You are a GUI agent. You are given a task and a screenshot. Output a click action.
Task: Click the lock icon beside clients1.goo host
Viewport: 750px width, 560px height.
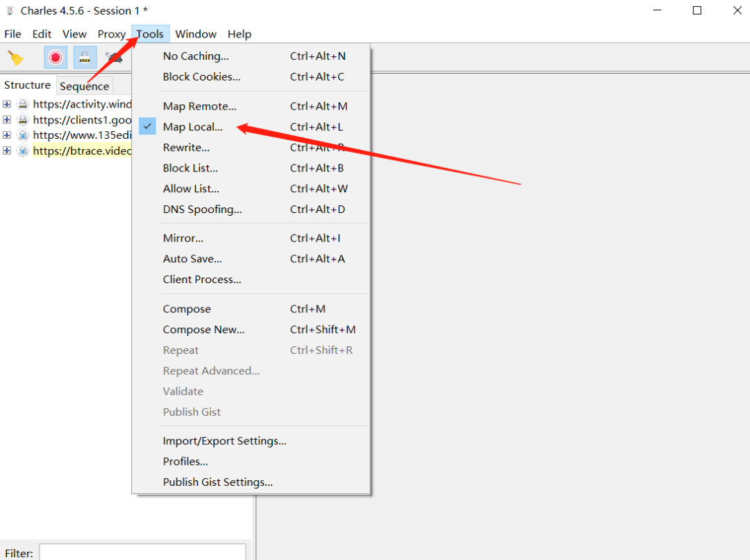23,119
